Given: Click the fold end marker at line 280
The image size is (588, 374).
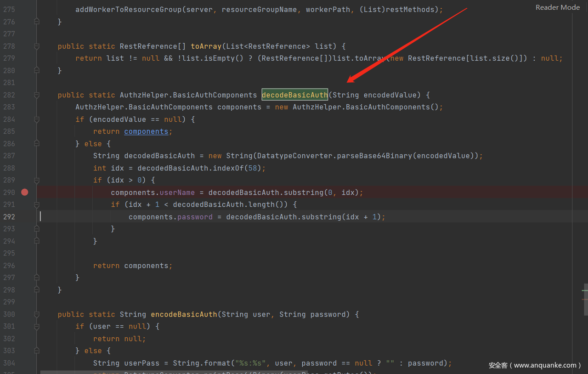Looking at the screenshot, I should point(37,71).
